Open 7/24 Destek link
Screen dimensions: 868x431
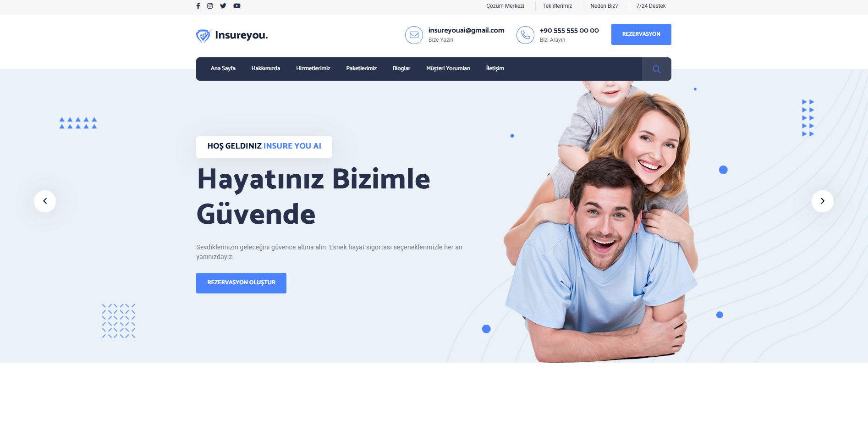[651, 6]
